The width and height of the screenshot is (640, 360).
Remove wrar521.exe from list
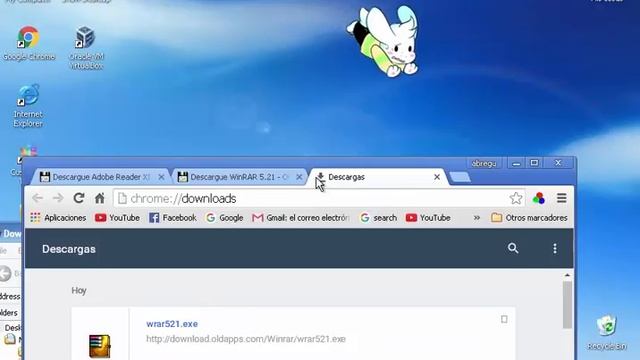[x=504, y=319]
